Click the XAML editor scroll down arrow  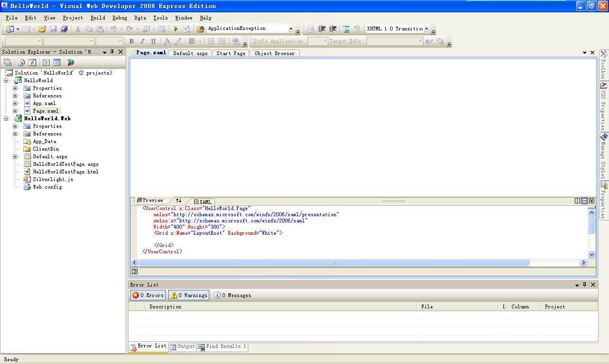point(592,255)
